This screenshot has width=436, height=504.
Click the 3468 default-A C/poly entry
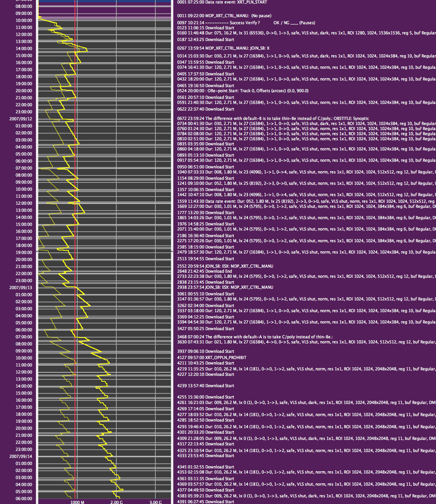tap(255, 337)
